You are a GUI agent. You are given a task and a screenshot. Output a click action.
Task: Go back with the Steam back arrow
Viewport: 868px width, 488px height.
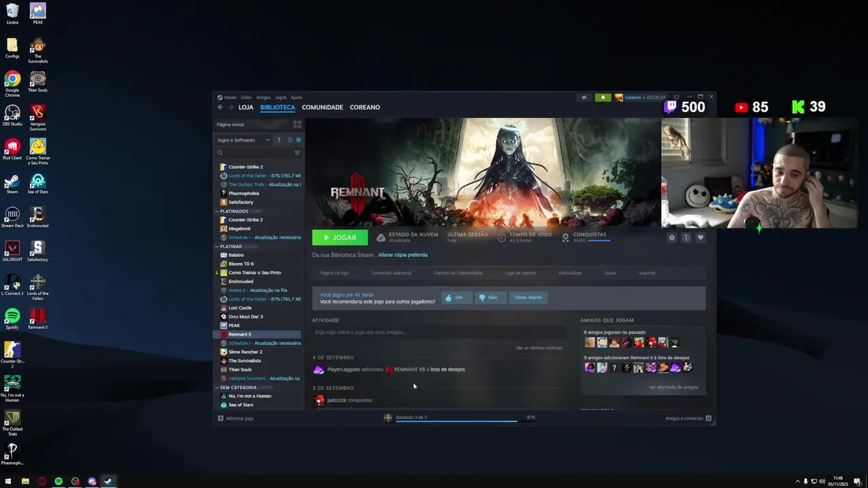click(220, 107)
